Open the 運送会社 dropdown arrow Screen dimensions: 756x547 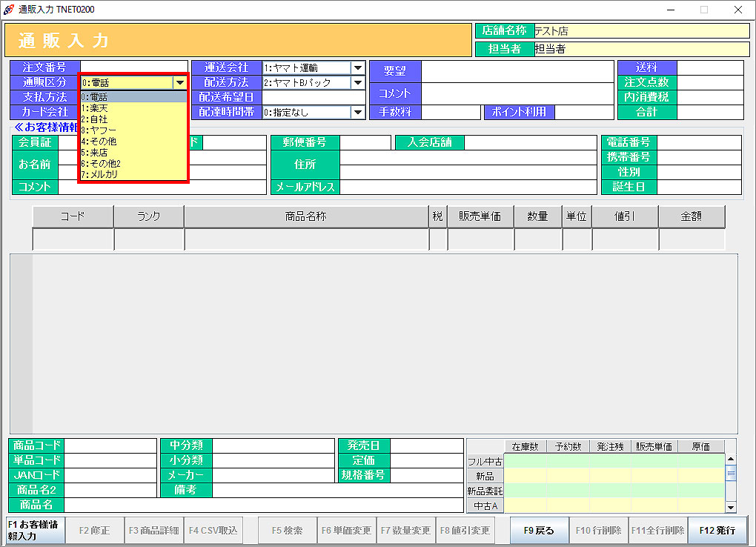tap(358, 68)
